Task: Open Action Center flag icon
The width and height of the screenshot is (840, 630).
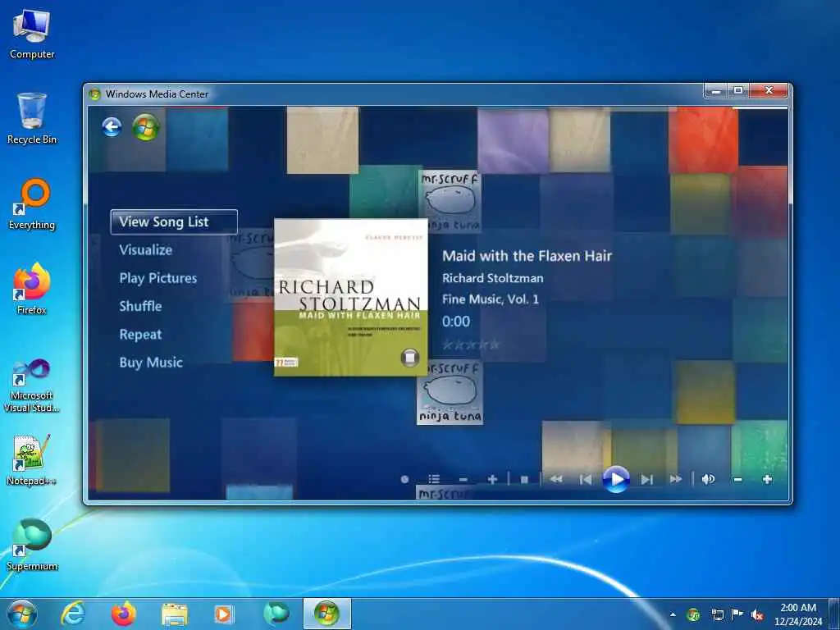Action: point(737,614)
